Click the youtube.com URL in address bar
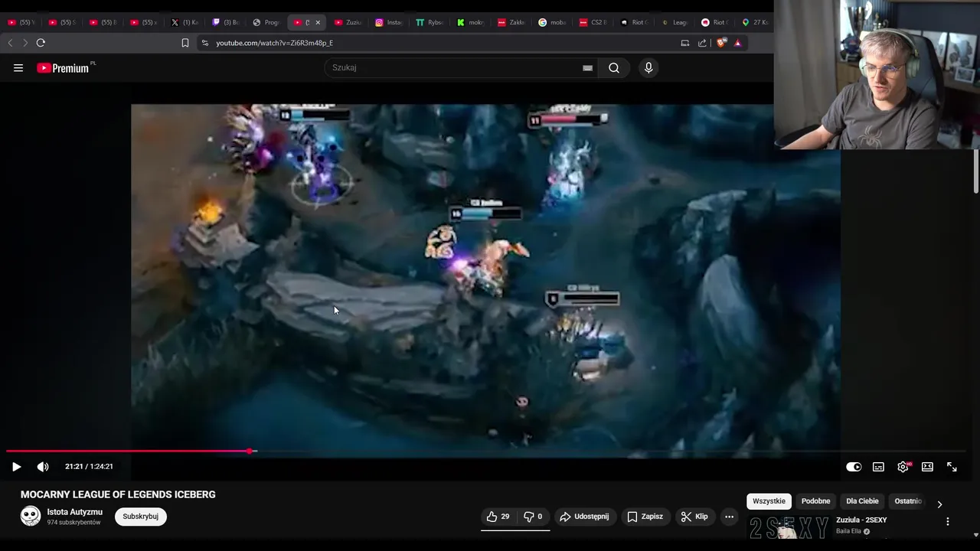Viewport: 980px width, 551px height. pos(274,43)
